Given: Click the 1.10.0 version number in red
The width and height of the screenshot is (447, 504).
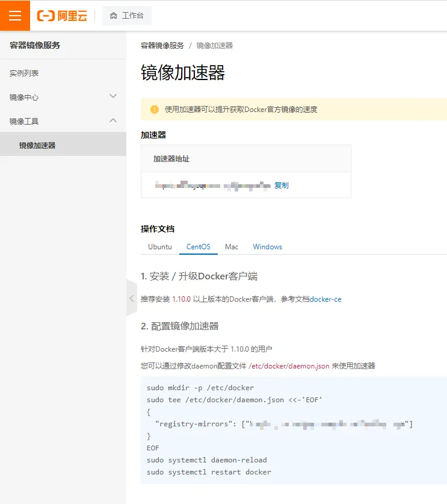Looking at the screenshot, I should pos(182,299).
